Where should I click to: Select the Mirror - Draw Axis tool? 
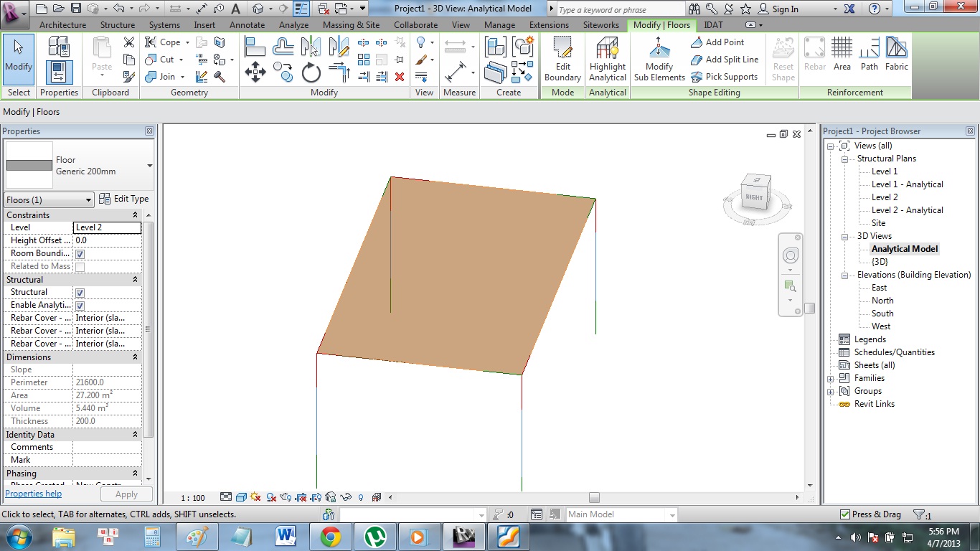pyautogui.click(x=339, y=47)
